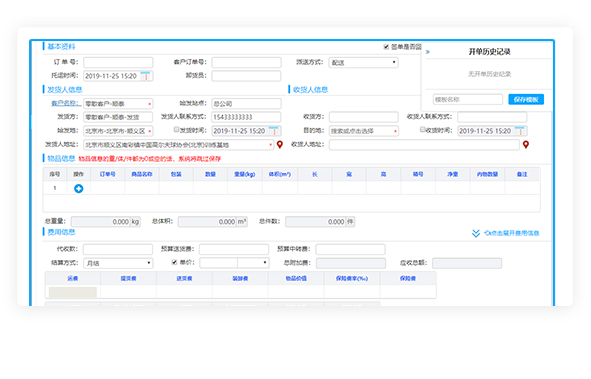Click double-chevron icon to expand fee info
591x379 pixels.
(x=476, y=233)
